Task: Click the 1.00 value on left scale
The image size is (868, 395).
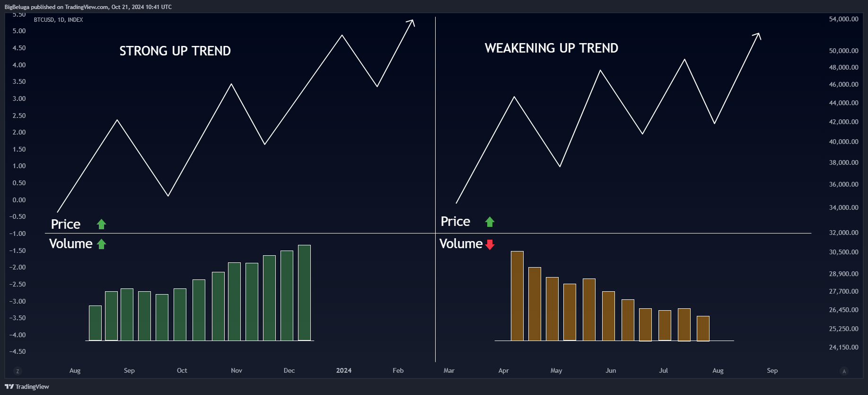Action: click(19, 166)
